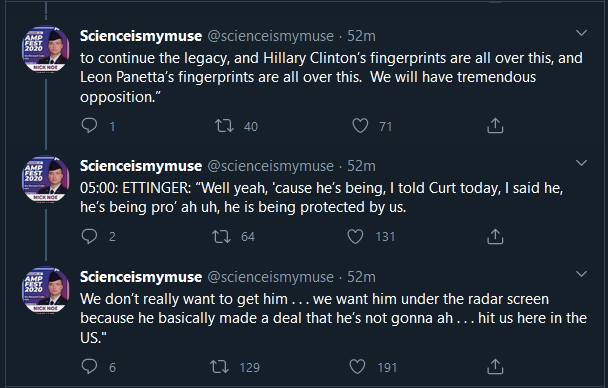Viewport: 608px width, 388px height.
Task: Open the 52m timestamp of last tweet
Action: (x=361, y=277)
